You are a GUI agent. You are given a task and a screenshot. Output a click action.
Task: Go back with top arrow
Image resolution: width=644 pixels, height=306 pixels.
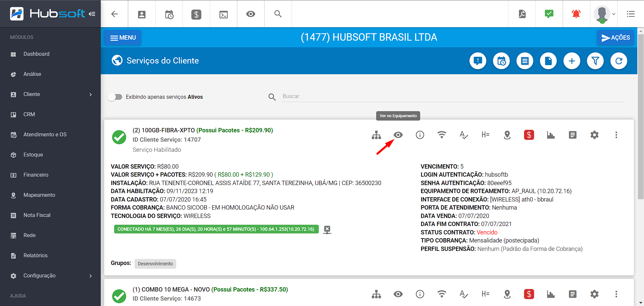114,14
